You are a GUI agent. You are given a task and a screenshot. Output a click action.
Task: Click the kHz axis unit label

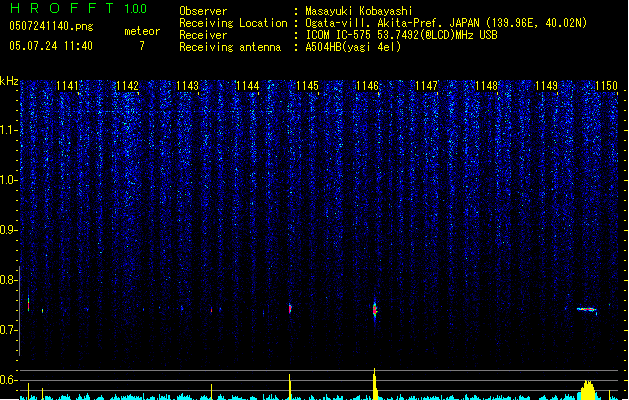point(9,81)
